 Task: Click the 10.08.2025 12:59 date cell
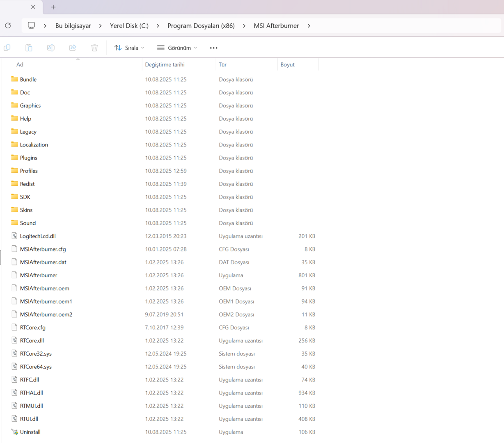coord(166,171)
